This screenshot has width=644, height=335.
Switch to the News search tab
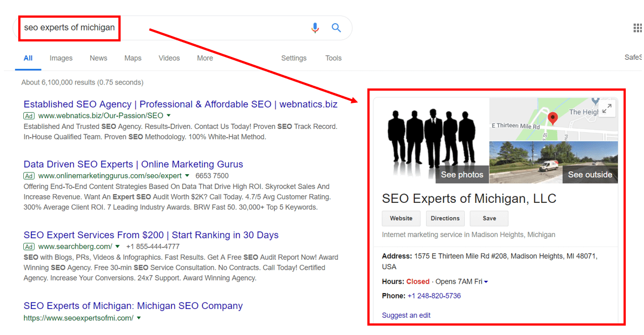(98, 58)
